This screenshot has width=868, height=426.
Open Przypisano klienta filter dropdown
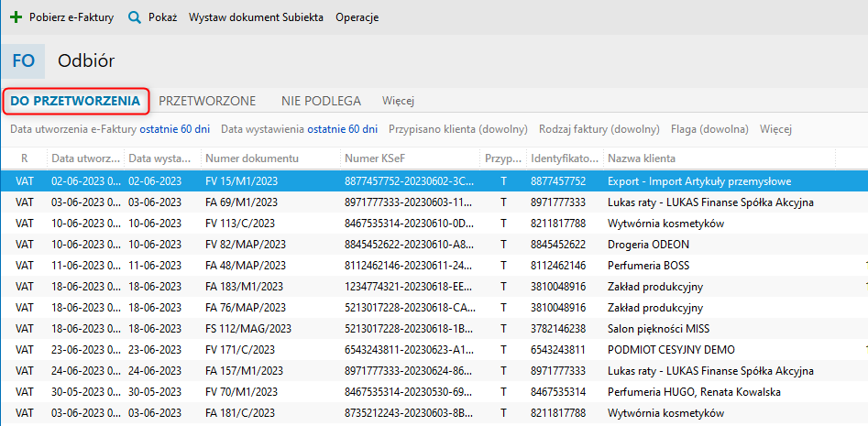click(x=457, y=129)
